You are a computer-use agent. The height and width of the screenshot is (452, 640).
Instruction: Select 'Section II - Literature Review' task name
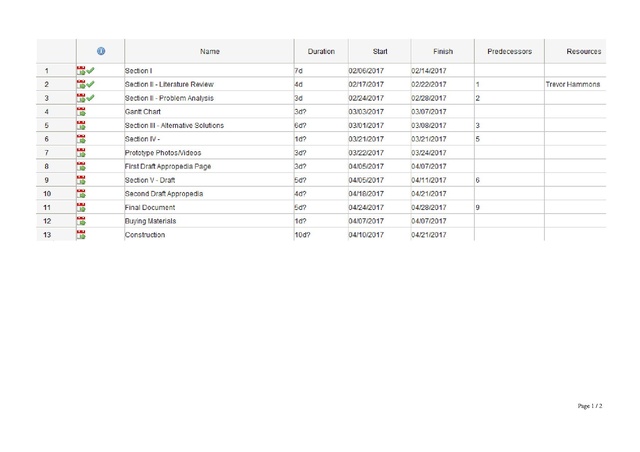[x=169, y=84]
